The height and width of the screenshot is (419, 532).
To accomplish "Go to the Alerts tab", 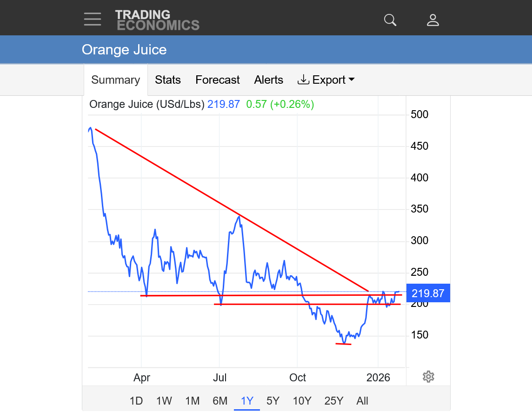I will pos(269,80).
